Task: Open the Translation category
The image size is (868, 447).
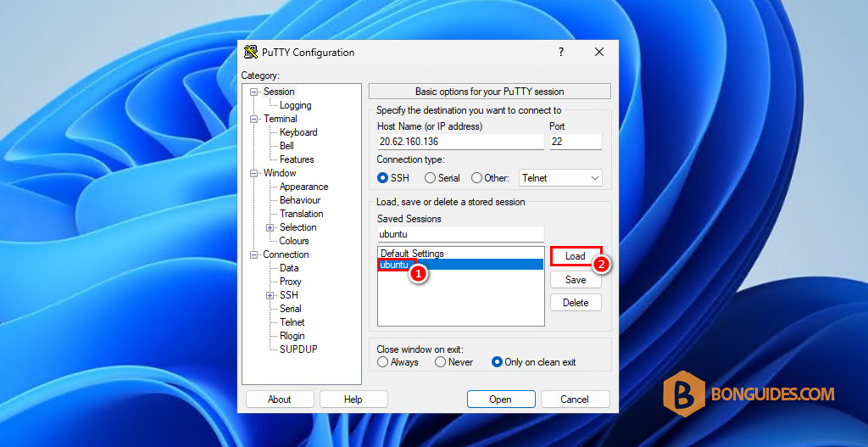Action: pyautogui.click(x=302, y=214)
